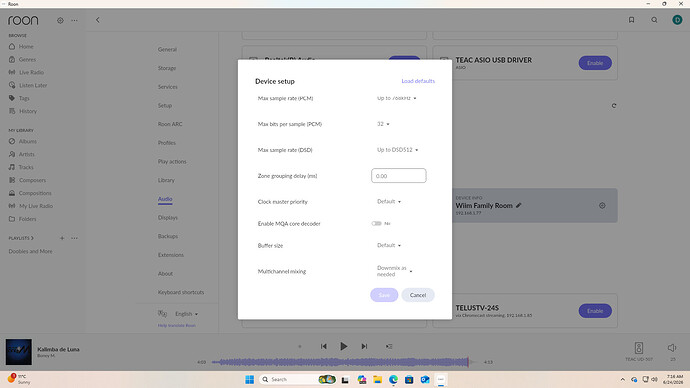Open Max bits per sample dropdown
The width and height of the screenshot is (690, 388).
pos(383,124)
